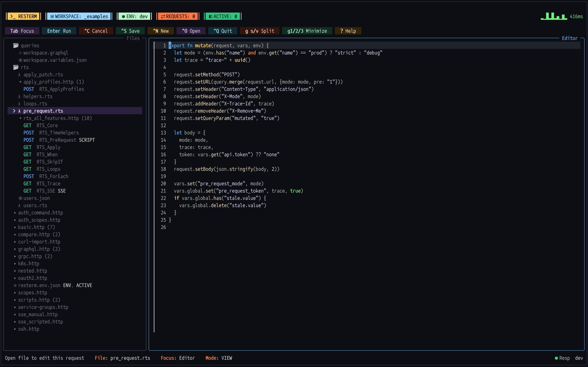This screenshot has height=367, width=588.
Task: Focus the Files pane title
Action: coord(133,38)
